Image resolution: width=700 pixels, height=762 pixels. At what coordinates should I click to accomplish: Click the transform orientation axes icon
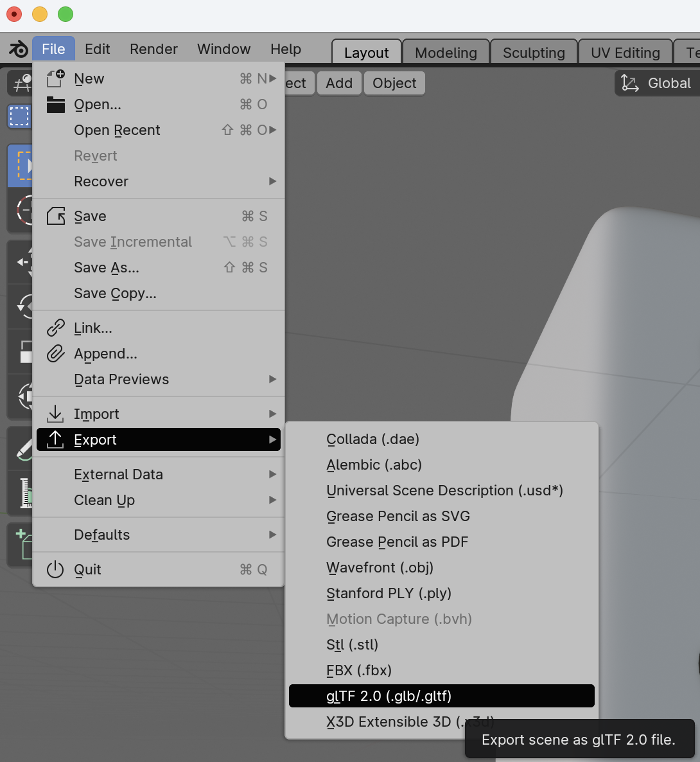point(629,83)
